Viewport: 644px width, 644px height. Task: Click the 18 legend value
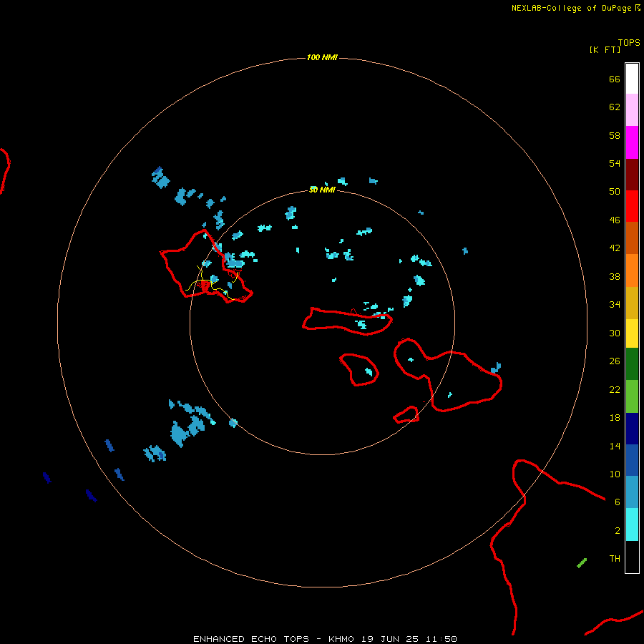(x=615, y=417)
